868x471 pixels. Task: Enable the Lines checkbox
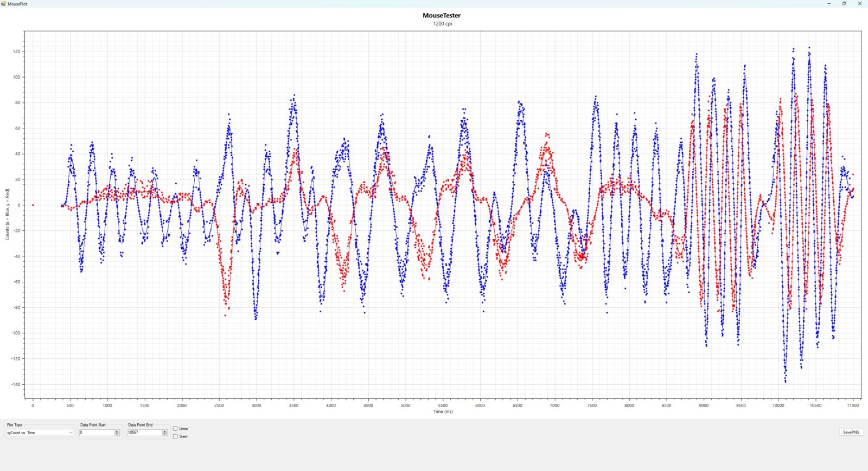click(175, 429)
